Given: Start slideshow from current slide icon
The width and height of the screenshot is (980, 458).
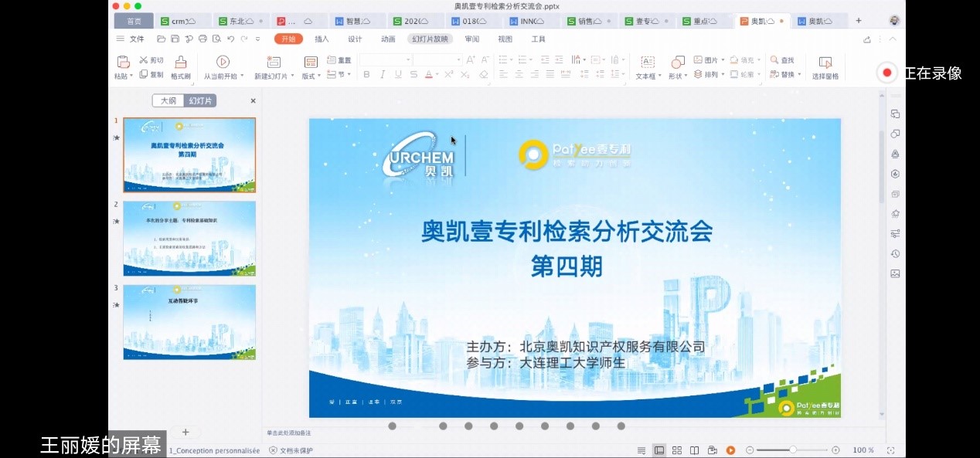Looking at the screenshot, I should 223,62.
